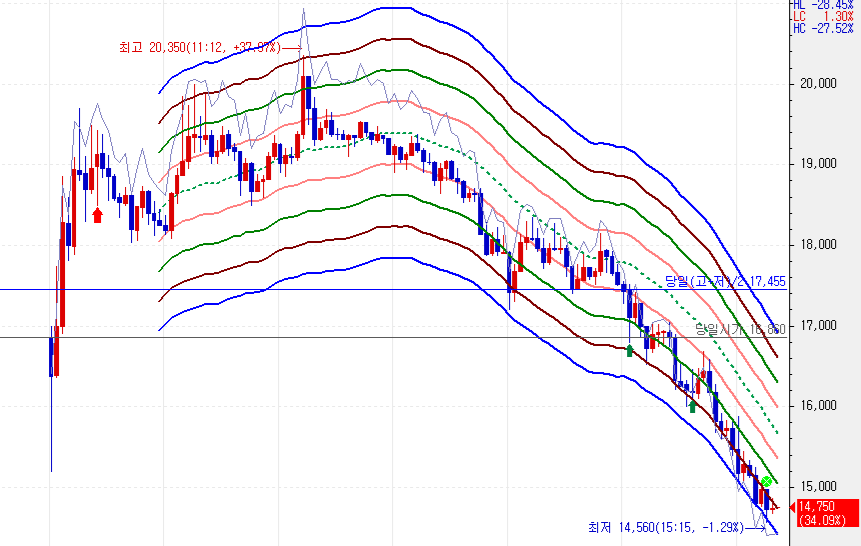Click the 당일시가 16,860 open price label
Image resolution: width=861 pixels, height=546 pixels.
[x=740, y=330]
